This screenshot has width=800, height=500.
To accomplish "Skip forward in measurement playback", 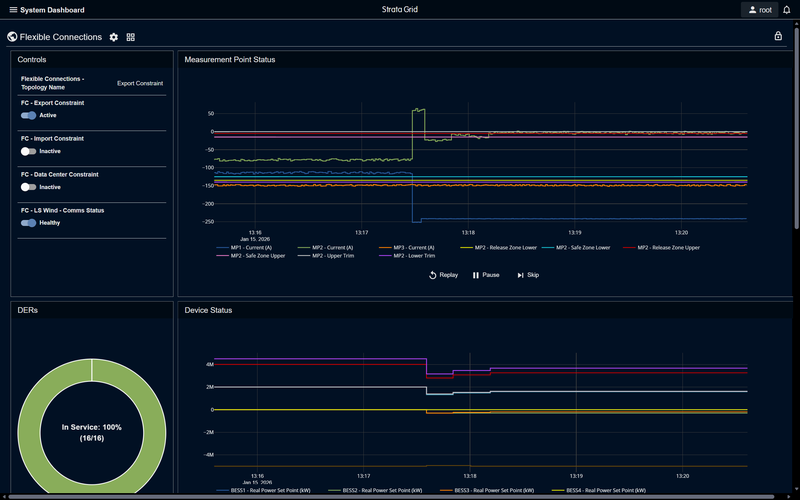I will tap(528, 275).
